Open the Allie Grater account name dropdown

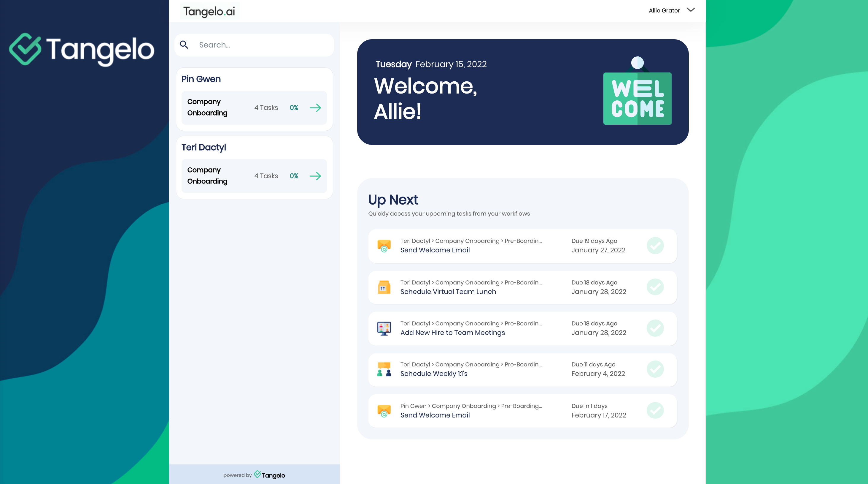pyautogui.click(x=664, y=10)
